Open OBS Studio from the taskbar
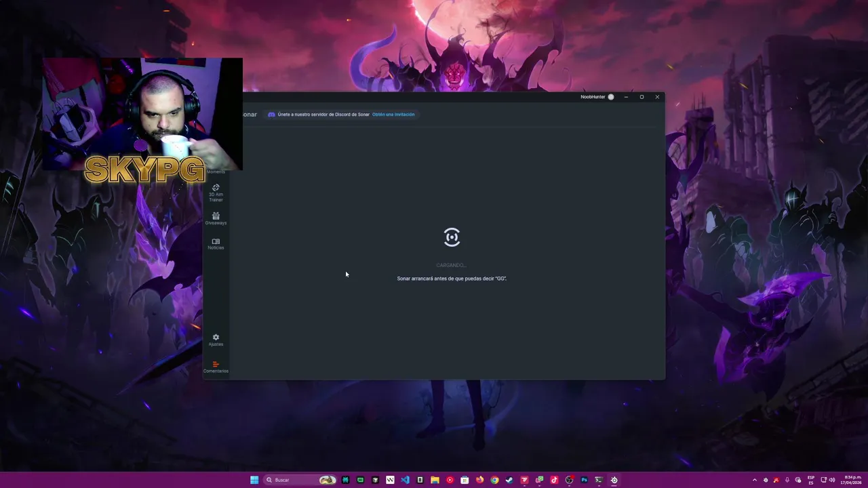This screenshot has height=488, width=868. coord(569,480)
